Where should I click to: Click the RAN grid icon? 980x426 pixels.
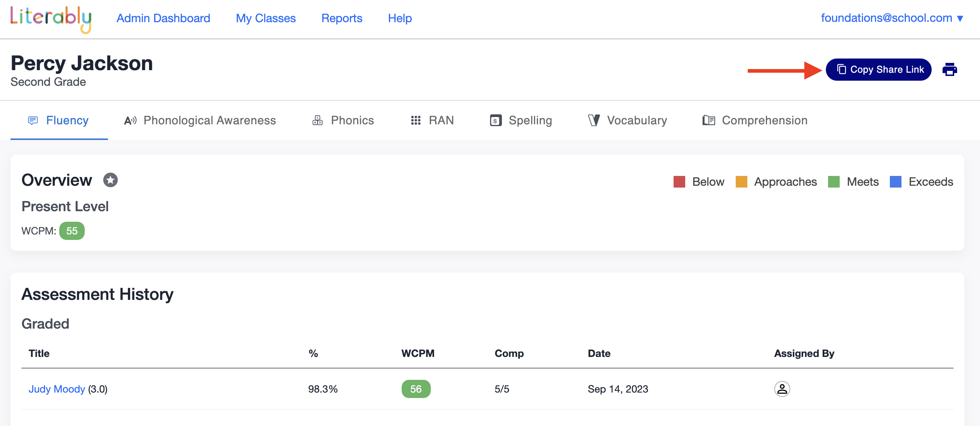(x=415, y=121)
